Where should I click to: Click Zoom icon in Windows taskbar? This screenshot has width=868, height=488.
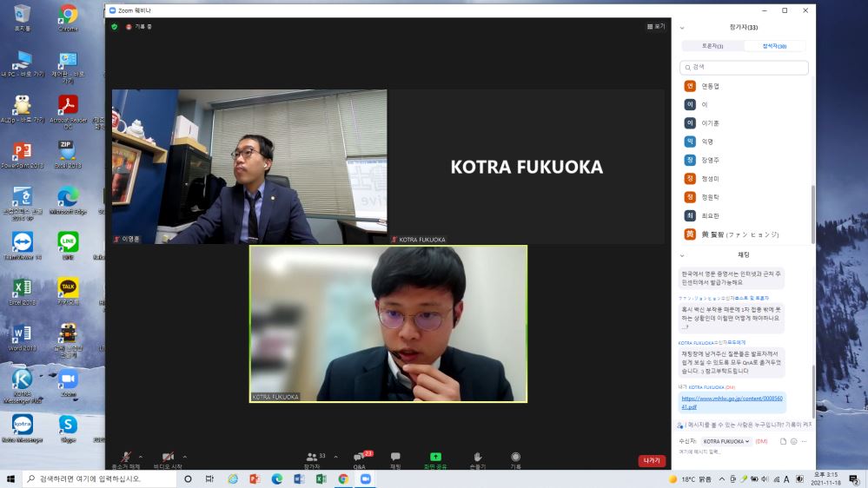click(365, 479)
